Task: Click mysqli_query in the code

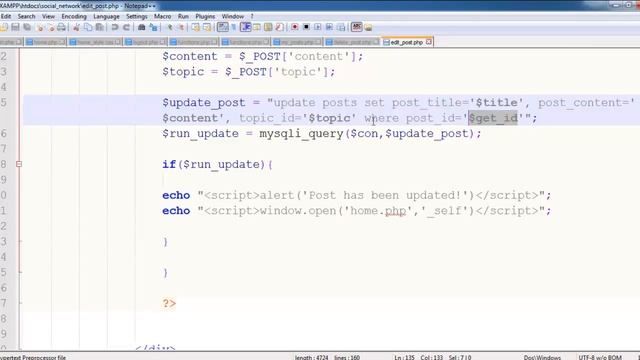Action: tap(301, 133)
